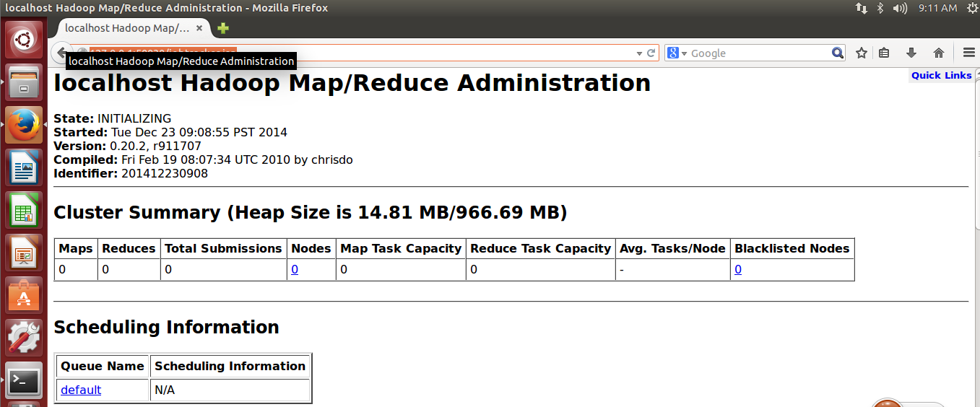
Task: Launch LibreOffice Impress from the dock
Action: click(24, 252)
